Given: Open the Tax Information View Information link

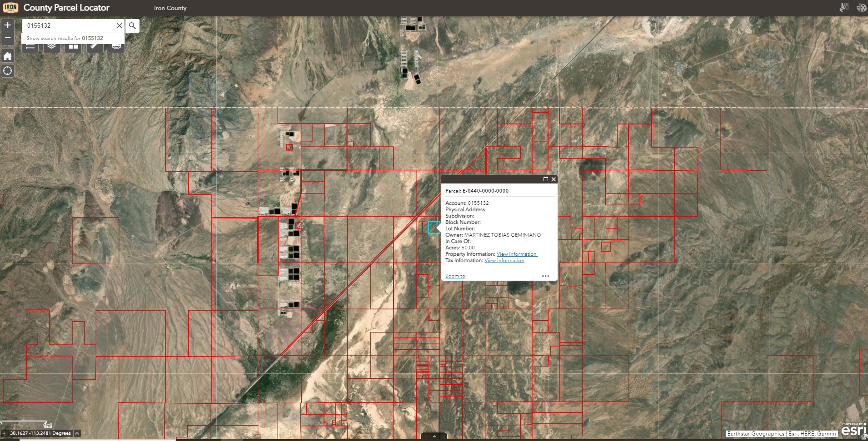Looking at the screenshot, I should click(504, 260).
